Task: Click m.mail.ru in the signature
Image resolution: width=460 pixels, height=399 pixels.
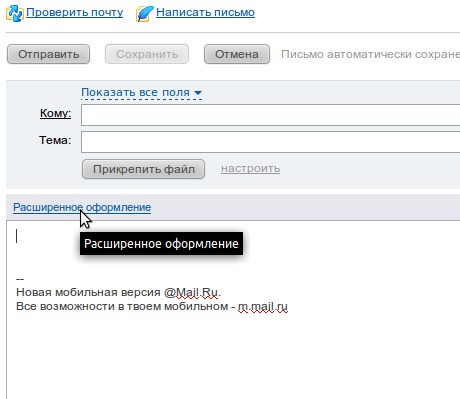Action: (263, 306)
